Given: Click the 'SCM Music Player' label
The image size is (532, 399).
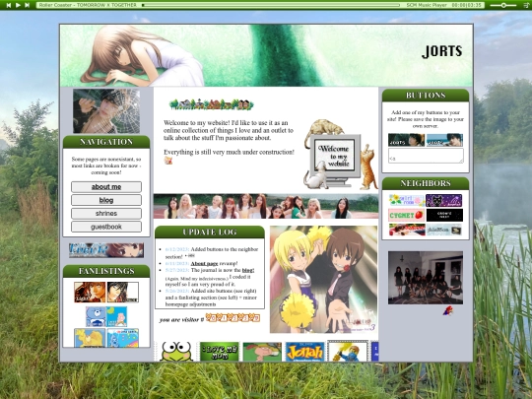Looking at the screenshot, I should click(427, 5).
